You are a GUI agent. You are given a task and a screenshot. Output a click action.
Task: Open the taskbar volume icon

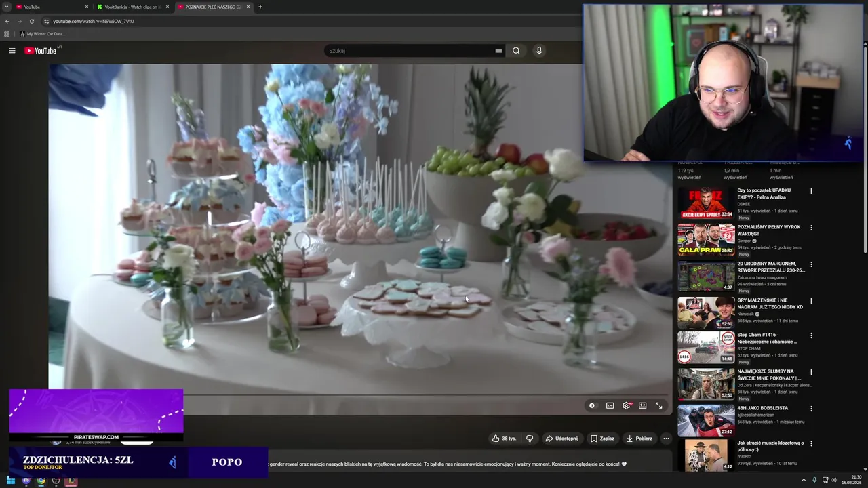[x=833, y=481]
